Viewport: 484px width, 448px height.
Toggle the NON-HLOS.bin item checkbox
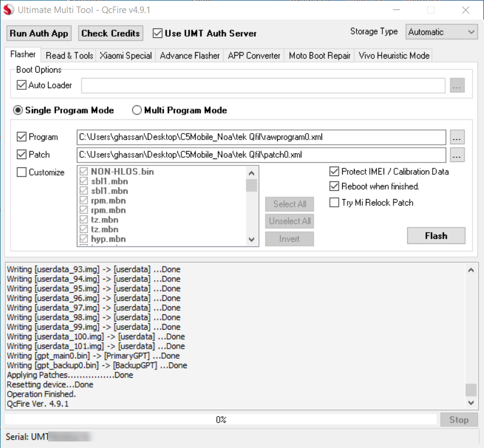(84, 171)
